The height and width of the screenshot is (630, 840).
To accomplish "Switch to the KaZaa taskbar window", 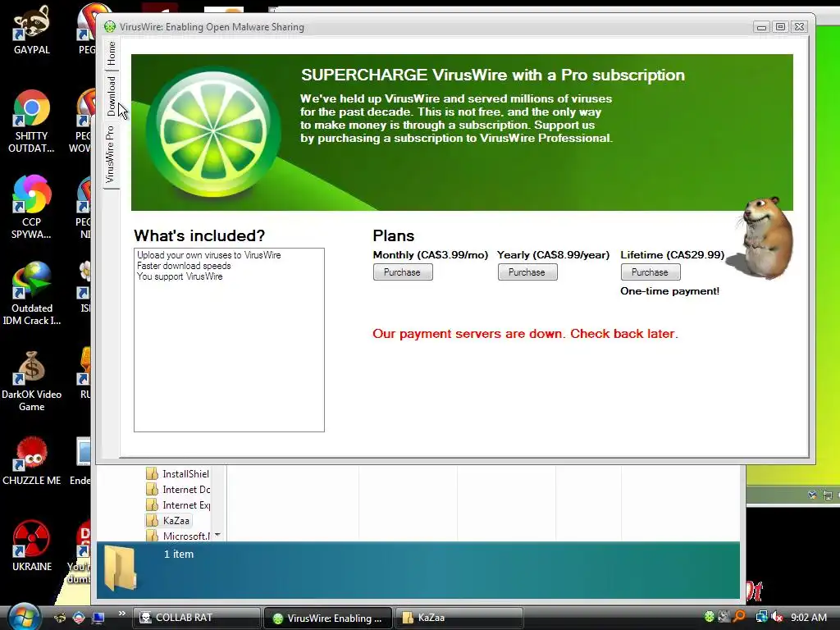I will point(459,618).
